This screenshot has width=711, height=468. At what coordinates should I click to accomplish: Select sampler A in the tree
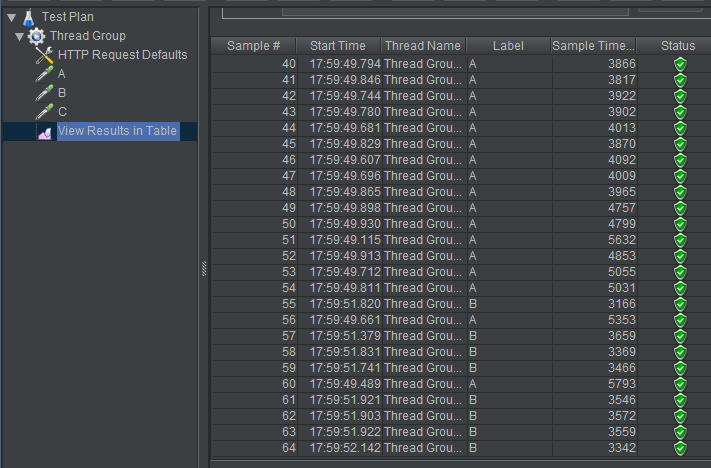[x=62, y=74]
